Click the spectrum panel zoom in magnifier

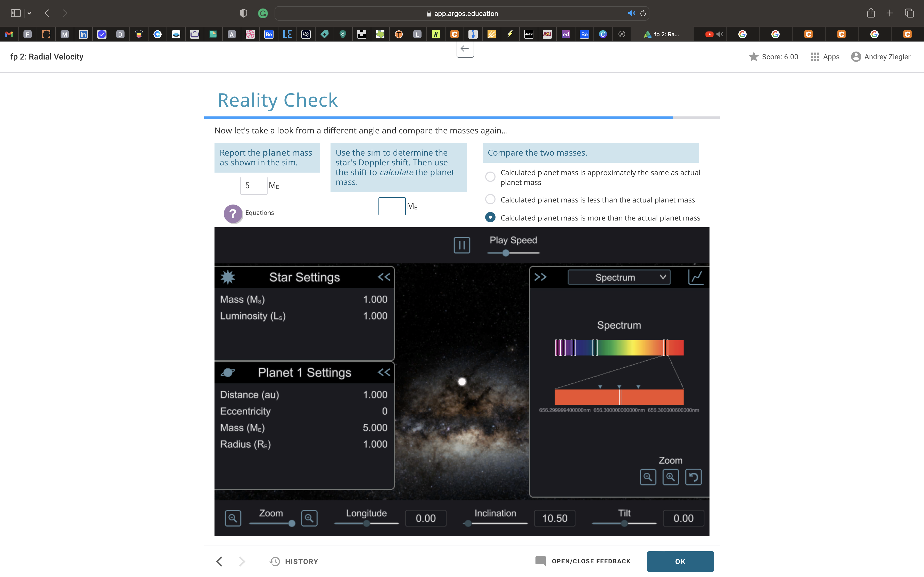(671, 477)
